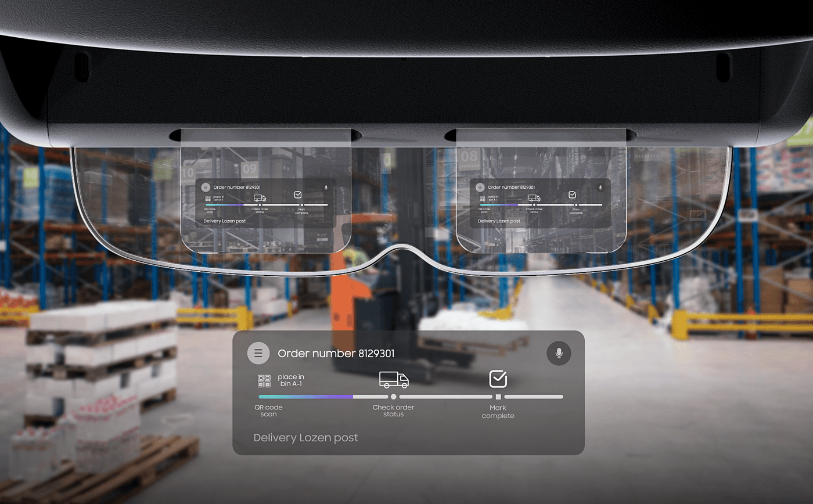813x504 pixels.
Task: Click 'place in bin A-1' instruction text
Action: tap(290, 380)
